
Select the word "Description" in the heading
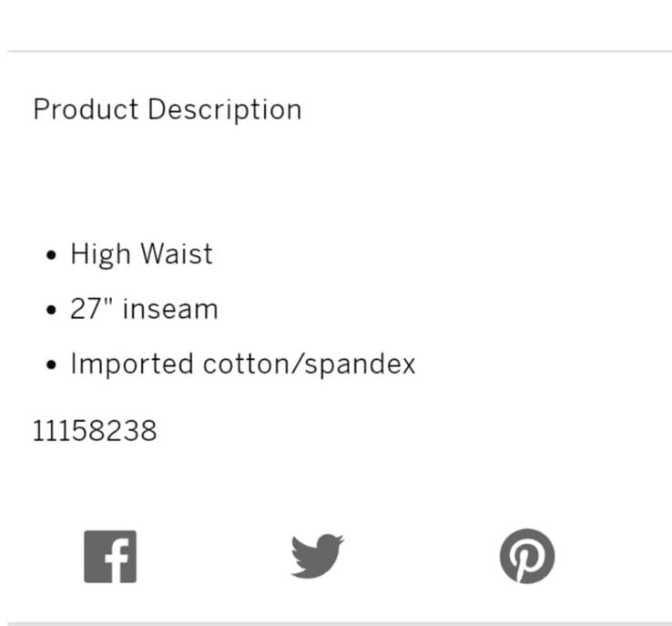(x=225, y=110)
